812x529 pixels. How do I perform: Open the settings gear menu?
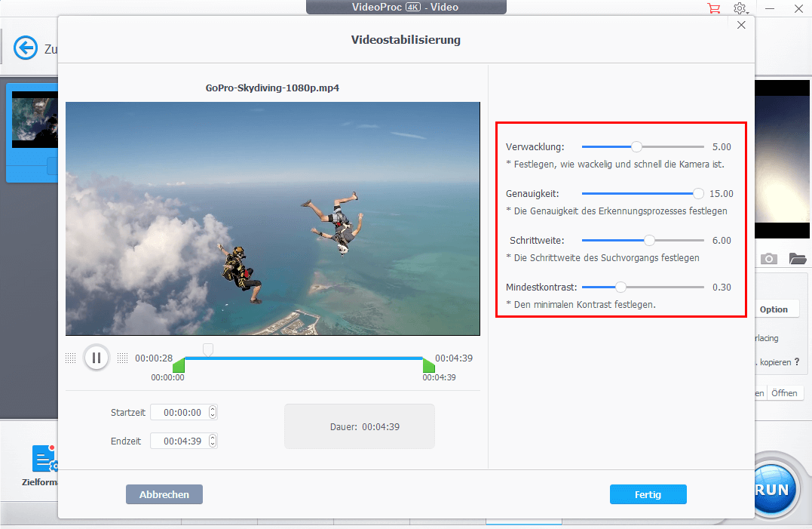click(740, 8)
